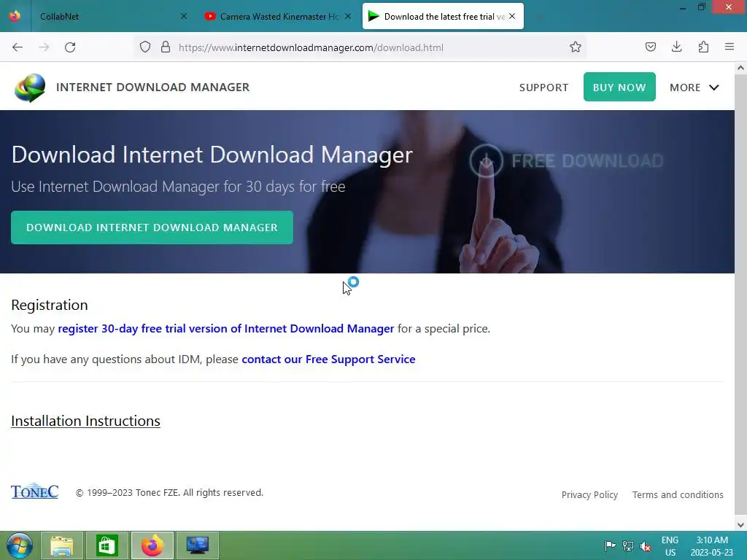
Task: Select the Download latest free trial tab
Action: tap(443, 16)
